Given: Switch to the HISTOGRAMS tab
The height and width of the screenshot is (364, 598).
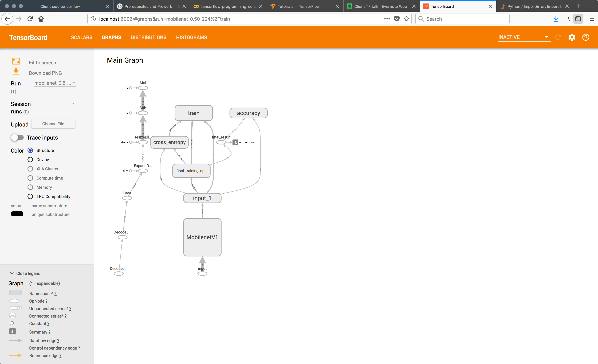Looking at the screenshot, I should click(x=191, y=37).
